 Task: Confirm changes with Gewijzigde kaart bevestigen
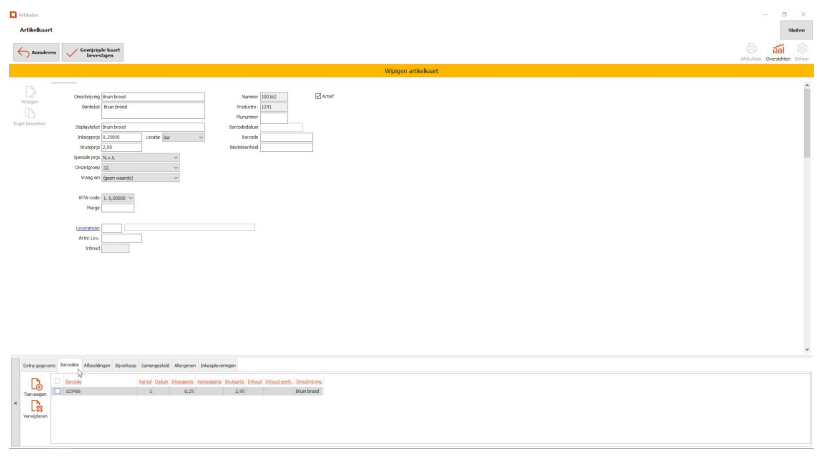[x=93, y=53]
